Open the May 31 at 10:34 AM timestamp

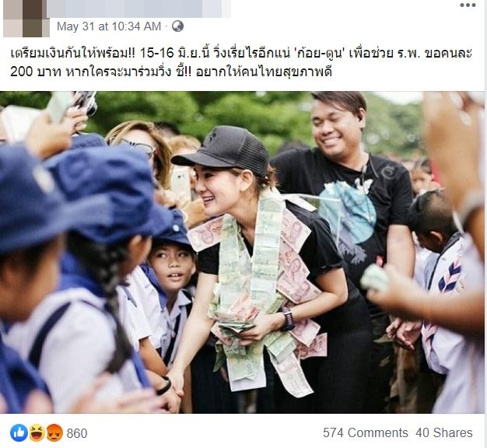point(109,26)
